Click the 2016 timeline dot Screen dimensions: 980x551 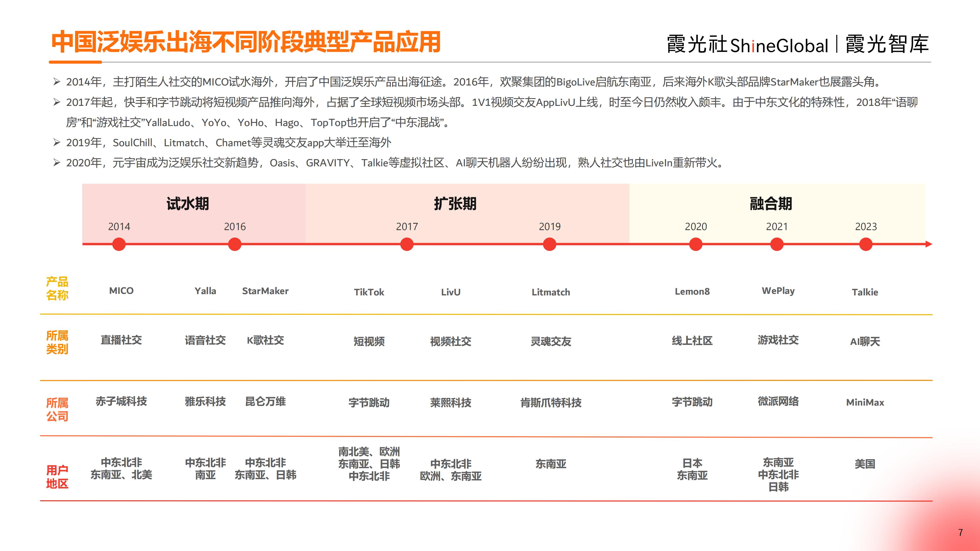click(x=235, y=244)
